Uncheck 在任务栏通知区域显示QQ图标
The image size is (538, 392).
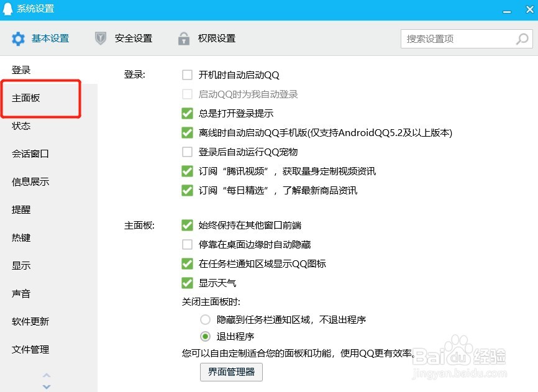tap(188, 264)
